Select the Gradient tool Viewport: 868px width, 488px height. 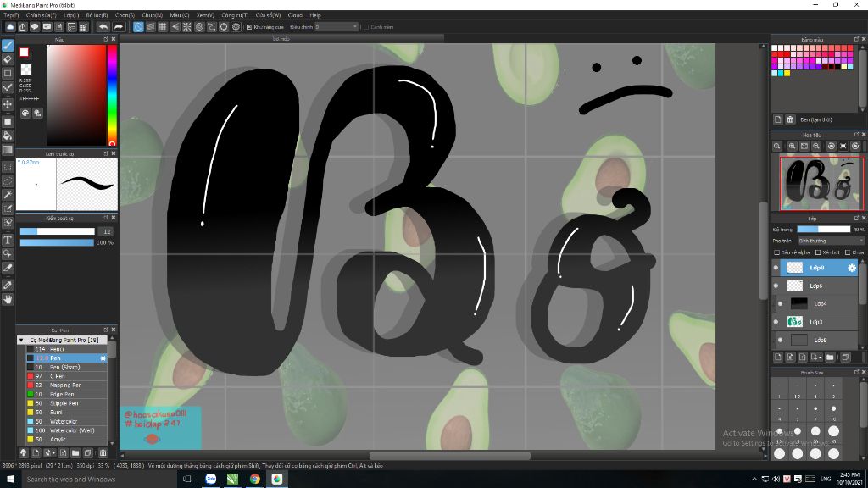point(8,150)
